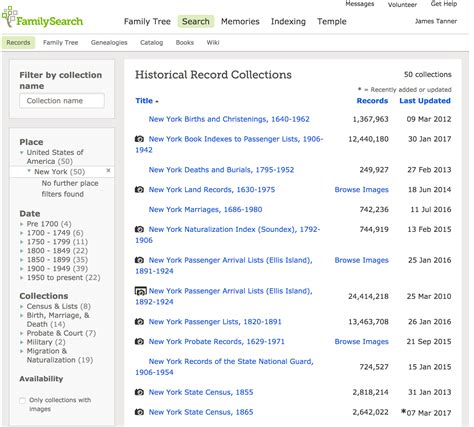Screen dimensions: 474x427
Task: Expand the 1950 to present filter
Action: click(x=22, y=278)
